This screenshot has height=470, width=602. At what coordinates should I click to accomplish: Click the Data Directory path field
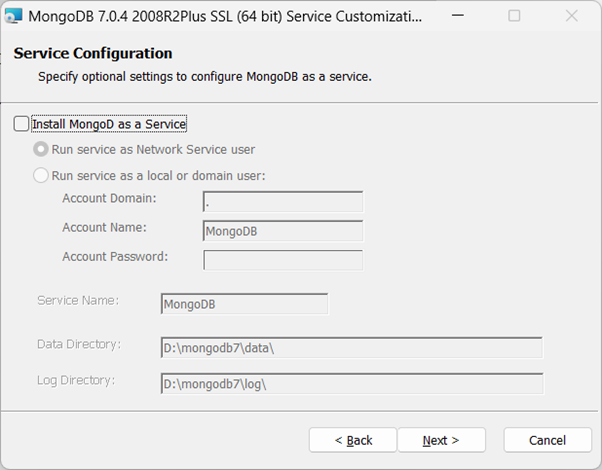coord(351,348)
